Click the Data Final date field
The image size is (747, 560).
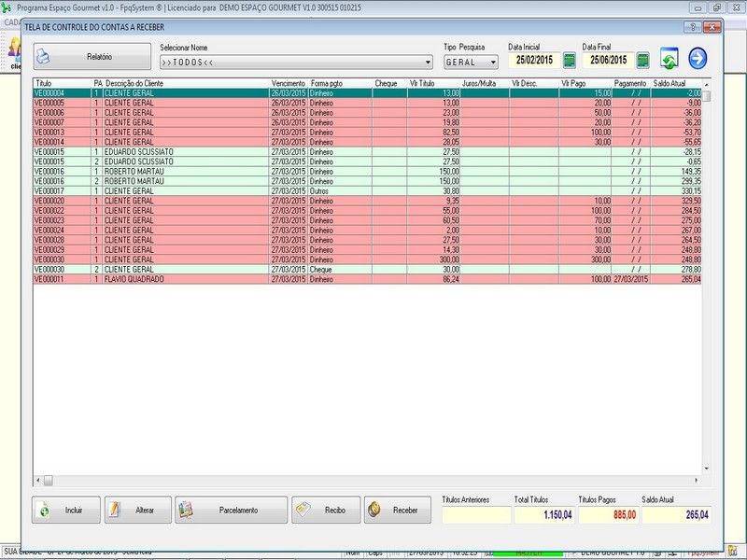pos(608,61)
